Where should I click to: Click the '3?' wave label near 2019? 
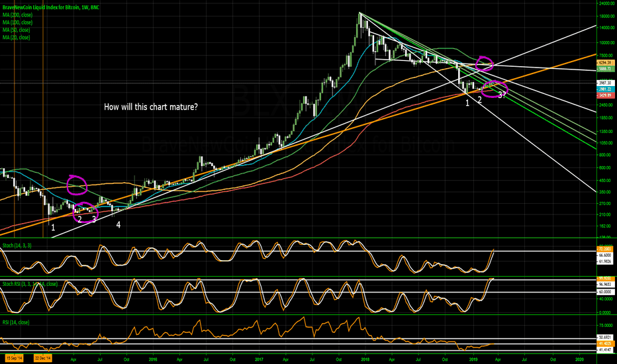(x=502, y=95)
